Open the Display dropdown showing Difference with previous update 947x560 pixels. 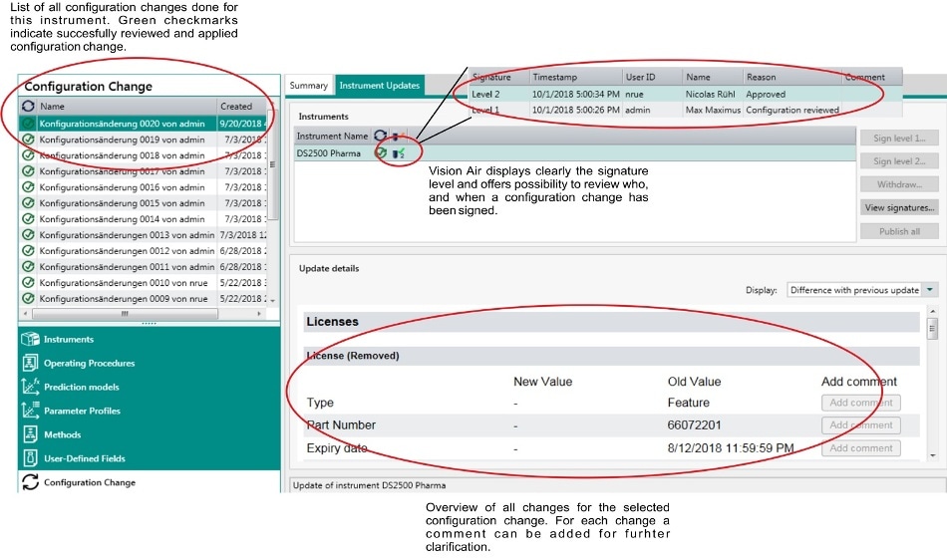click(862, 290)
